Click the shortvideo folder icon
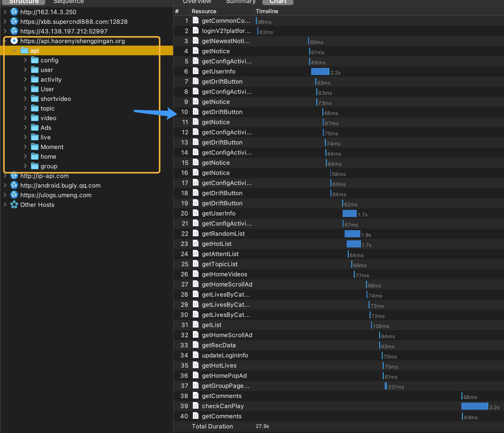The height and width of the screenshot is (433, 504). click(35, 99)
